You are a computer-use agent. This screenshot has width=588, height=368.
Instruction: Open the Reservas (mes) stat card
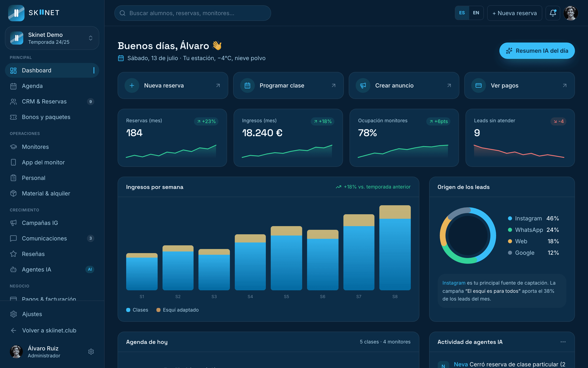(x=172, y=138)
